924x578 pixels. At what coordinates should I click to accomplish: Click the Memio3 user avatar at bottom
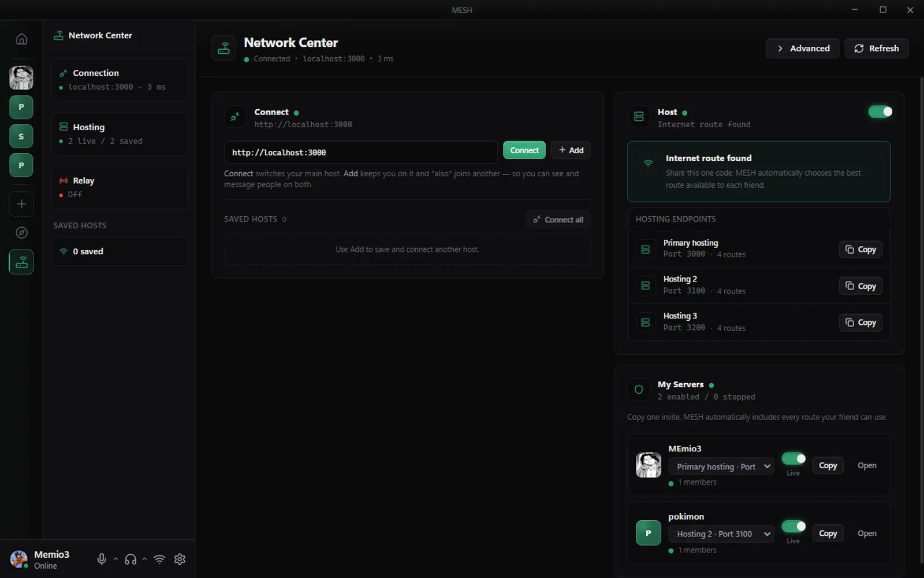pos(19,559)
